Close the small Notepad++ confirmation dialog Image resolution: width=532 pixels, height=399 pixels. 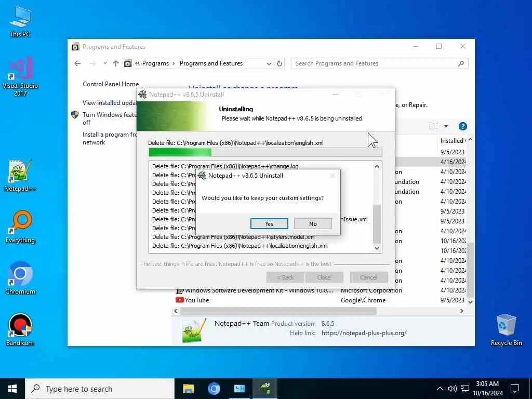(332, 176)
